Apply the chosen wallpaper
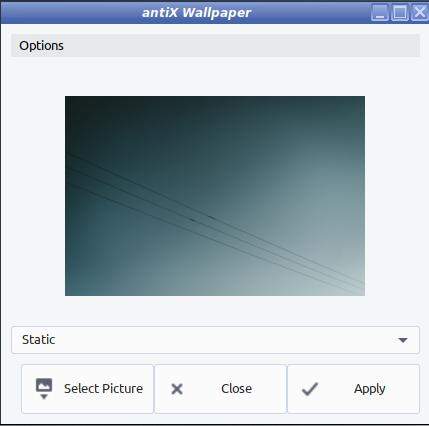 point(353,389)
